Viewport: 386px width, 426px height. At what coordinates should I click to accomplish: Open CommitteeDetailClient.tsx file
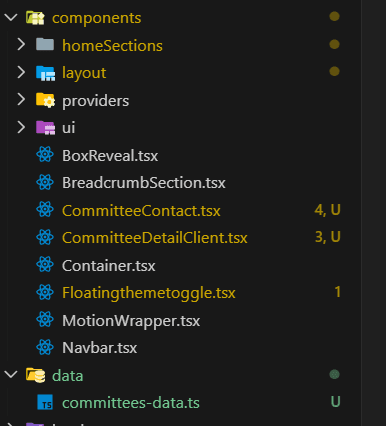(155, 238)
